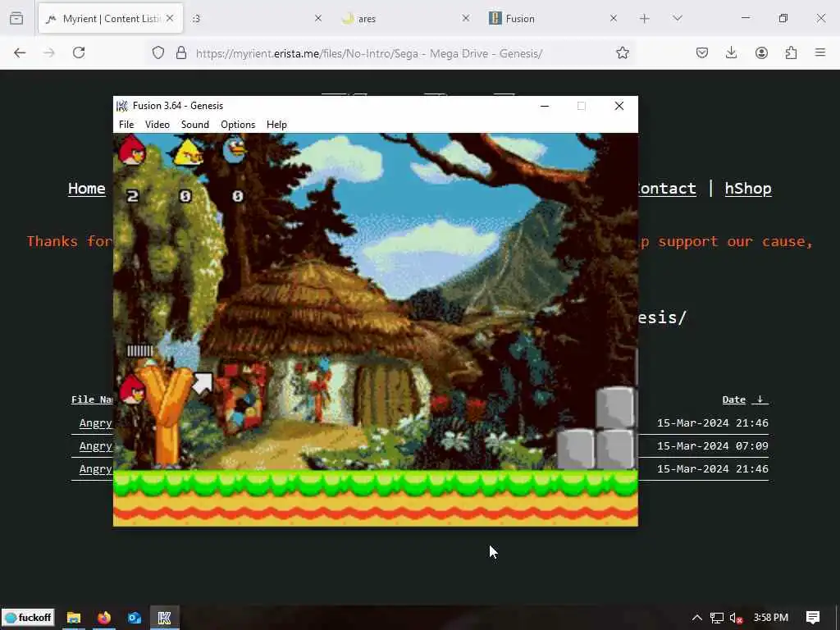Show hidden system tray icons
The image size is (840, 630).
(x=697, y=618)
